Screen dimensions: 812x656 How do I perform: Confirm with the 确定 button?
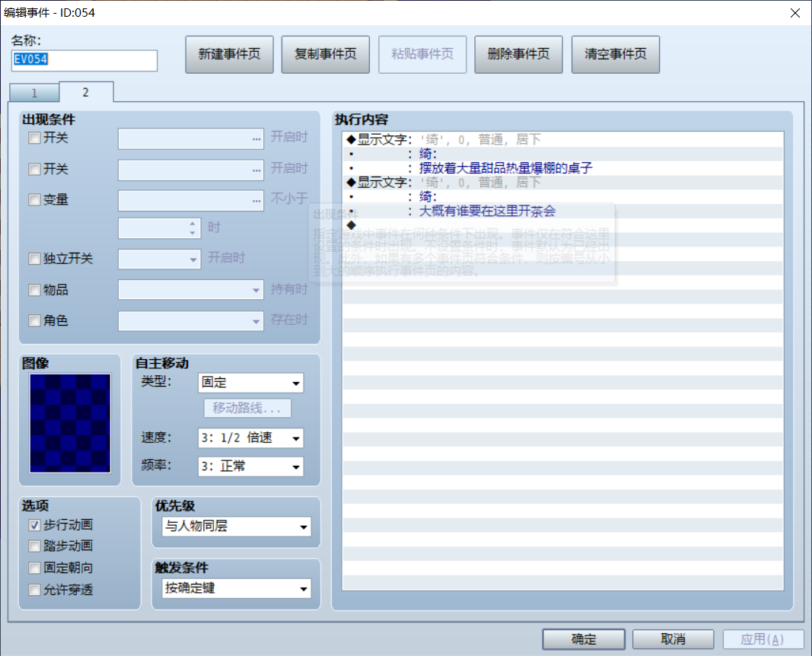pos(584,639)
